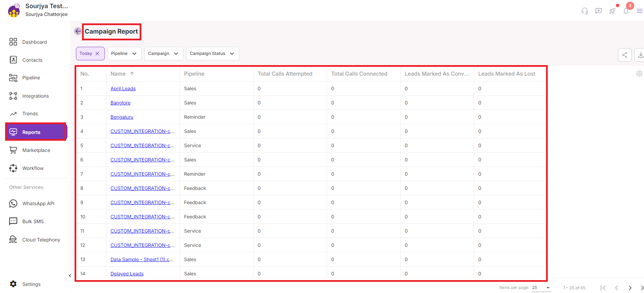Click the share report icon
Image resolution: width=644 pixels, height=293 pixels.
(x=624, y=55)
